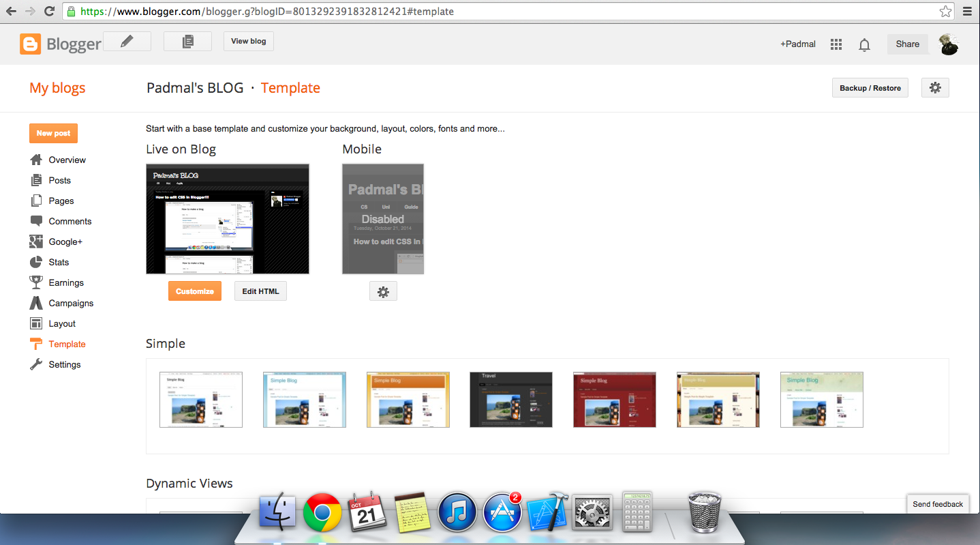Select Layout in the sidebar
Viewport: 980px width, 545px height.
click(62, 323)
